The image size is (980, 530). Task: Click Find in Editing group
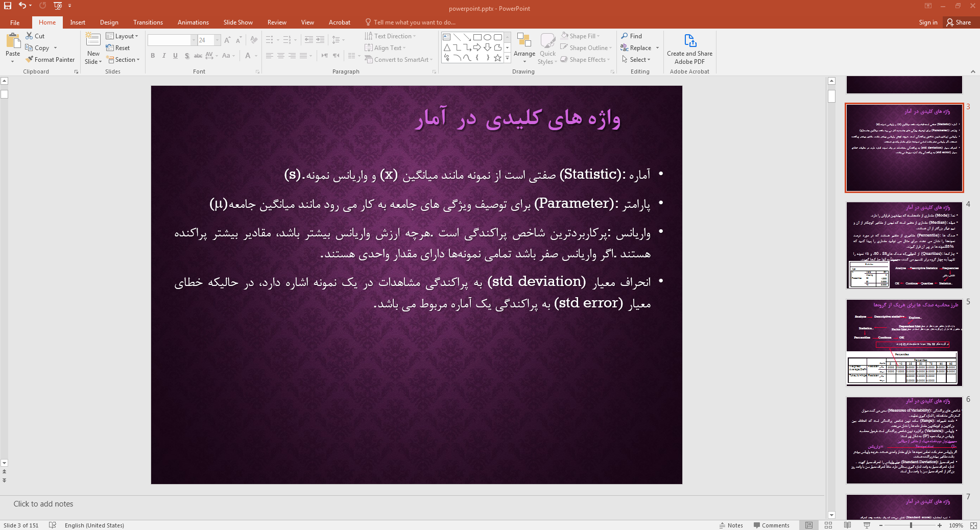(x=632, y=36)
